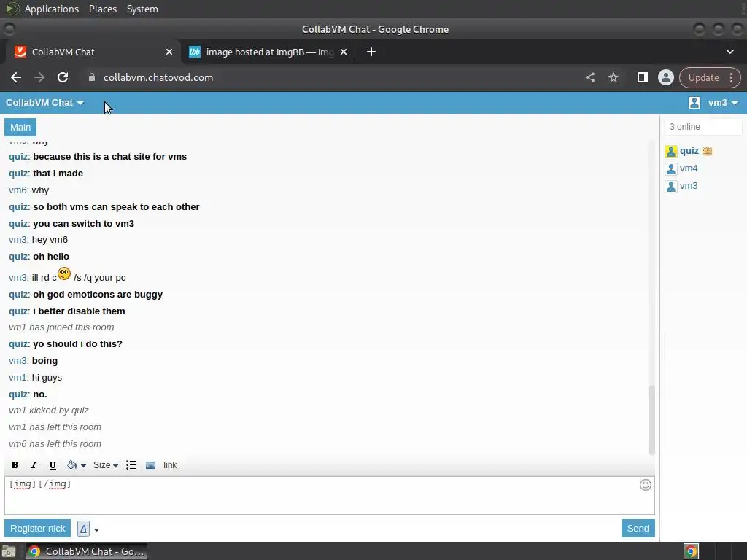Viewport: 747px width, 560px height.
Task: Click the chat messages scrollbar
Action: coord(651,419)
